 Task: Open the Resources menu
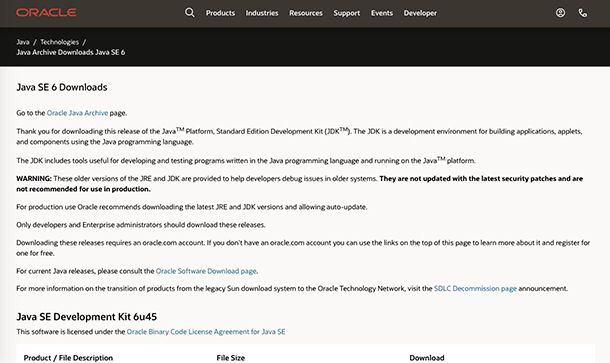pyautogui.click(x=306, y=13)
